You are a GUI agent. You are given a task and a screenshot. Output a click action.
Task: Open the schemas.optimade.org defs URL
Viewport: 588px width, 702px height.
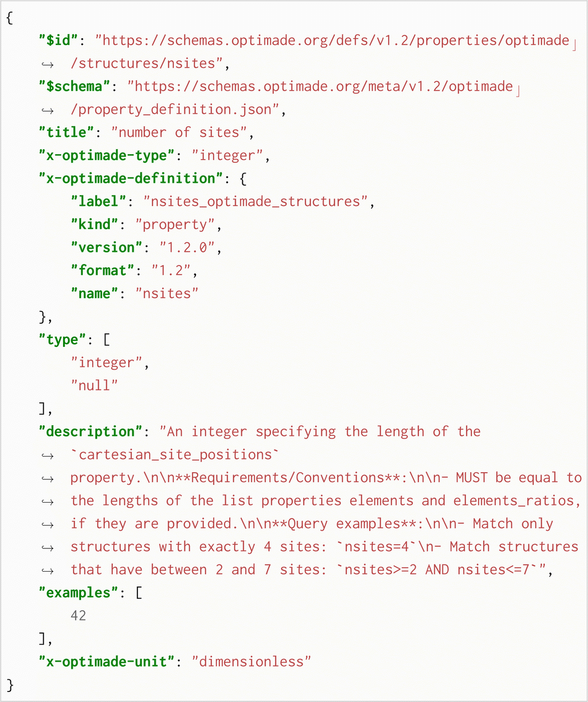[332, 40]
